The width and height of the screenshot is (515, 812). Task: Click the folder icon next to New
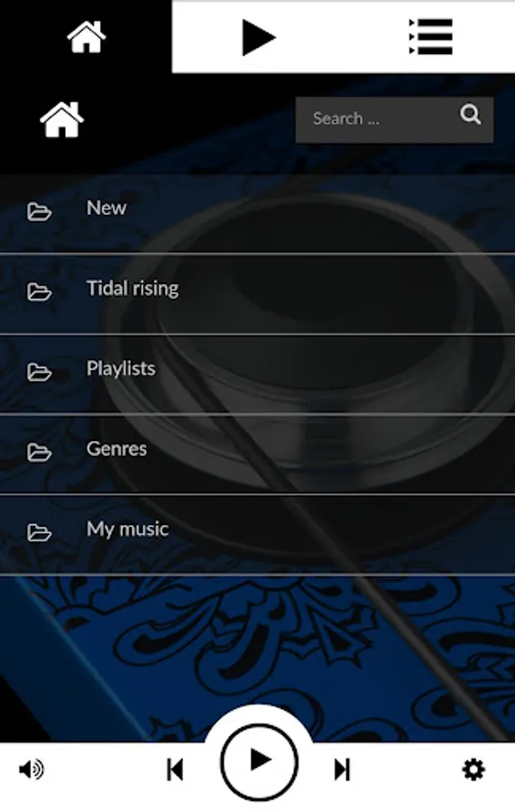[x=40, y=212]
